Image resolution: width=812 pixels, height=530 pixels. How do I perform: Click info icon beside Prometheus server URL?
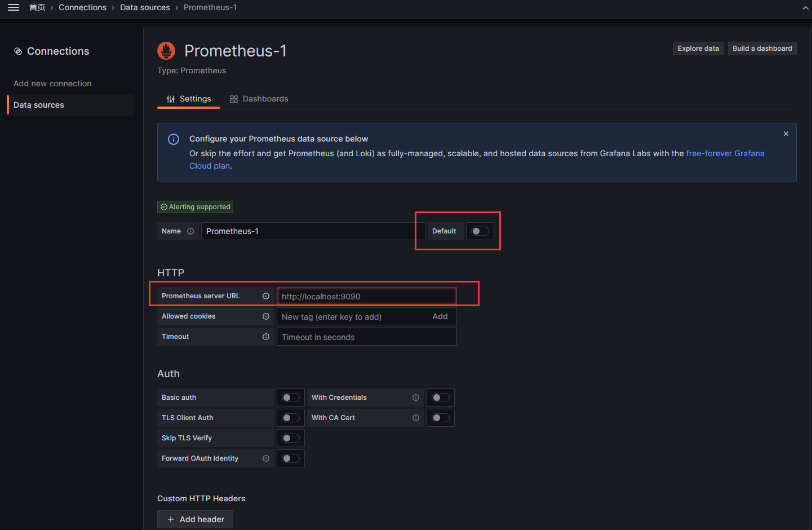[x=266, y=296]
